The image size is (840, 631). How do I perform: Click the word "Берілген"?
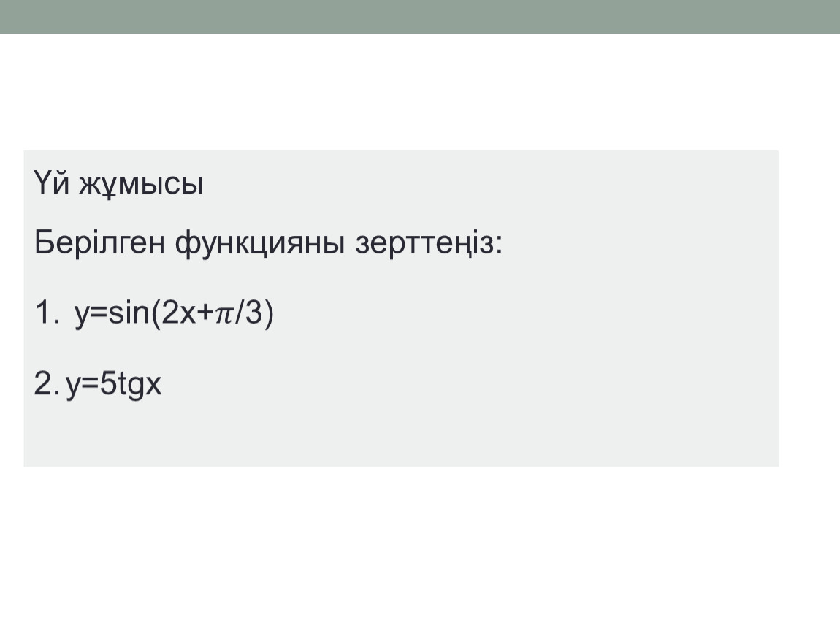(x=99, y=242)
